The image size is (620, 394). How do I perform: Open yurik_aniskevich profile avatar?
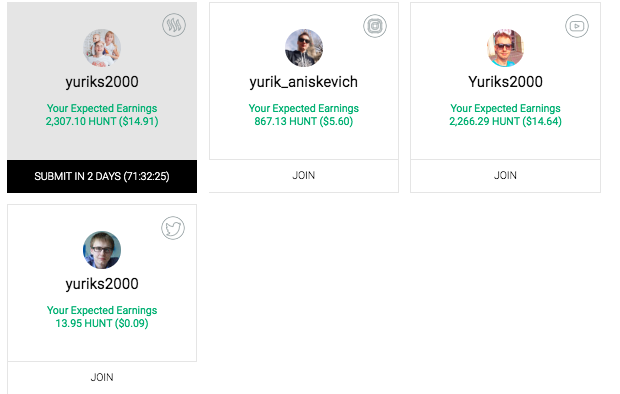tap(304, 48)
